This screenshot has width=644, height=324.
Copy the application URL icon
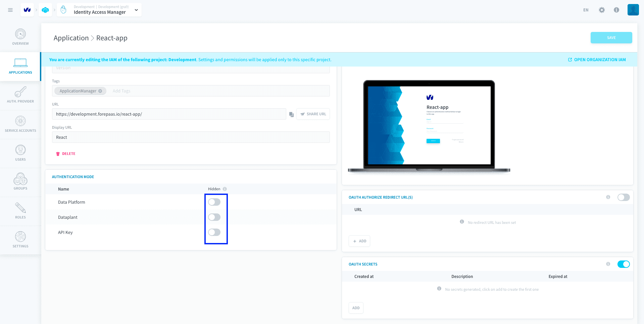point(291,114)
